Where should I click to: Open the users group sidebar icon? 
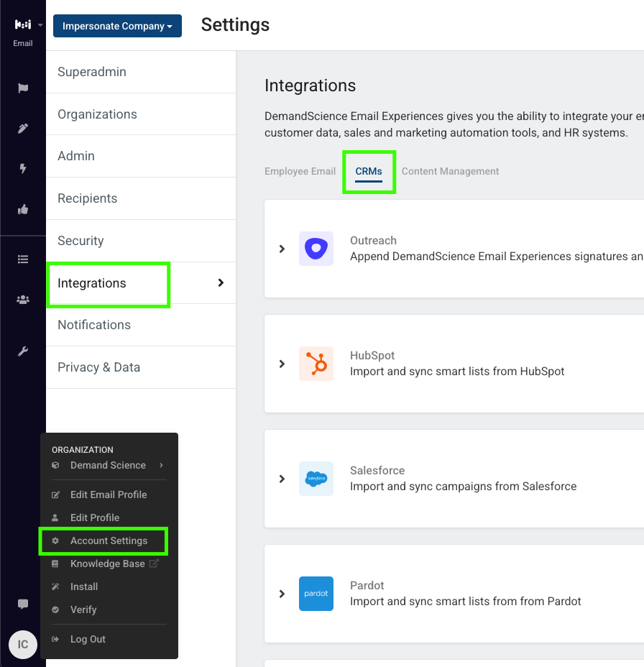pyautogui.click(x=23, y=300)
